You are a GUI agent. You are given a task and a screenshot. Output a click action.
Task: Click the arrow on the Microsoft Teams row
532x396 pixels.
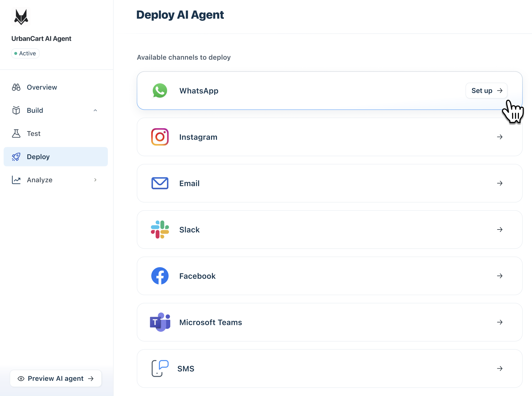click(x=500, y=322)
